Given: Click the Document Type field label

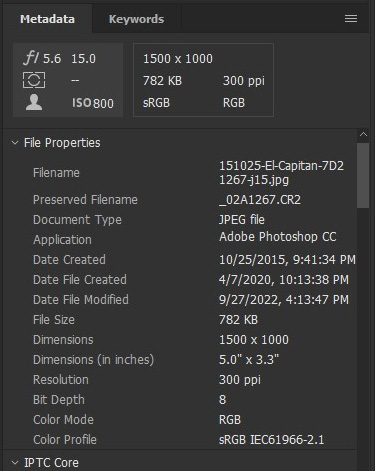Looking at the screenshot, I should click(77, 220).
